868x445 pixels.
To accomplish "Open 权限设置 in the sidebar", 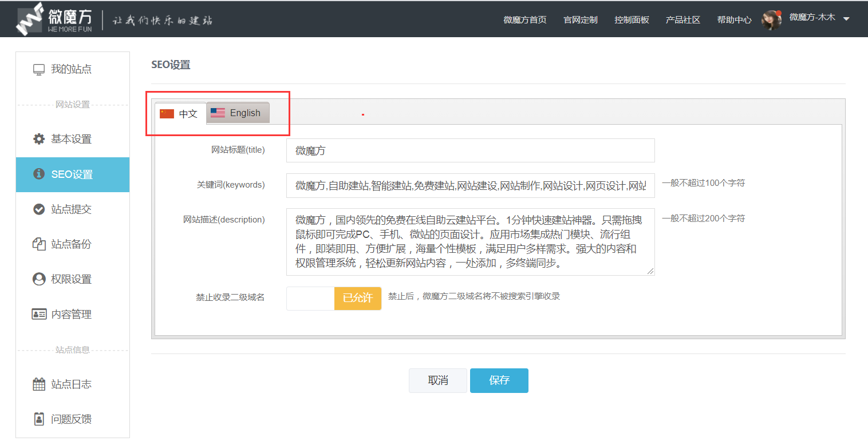I will [73, 279].
